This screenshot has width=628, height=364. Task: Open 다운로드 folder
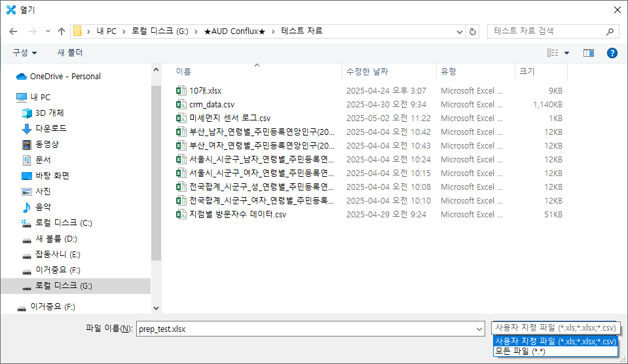(x=44, y=128)
